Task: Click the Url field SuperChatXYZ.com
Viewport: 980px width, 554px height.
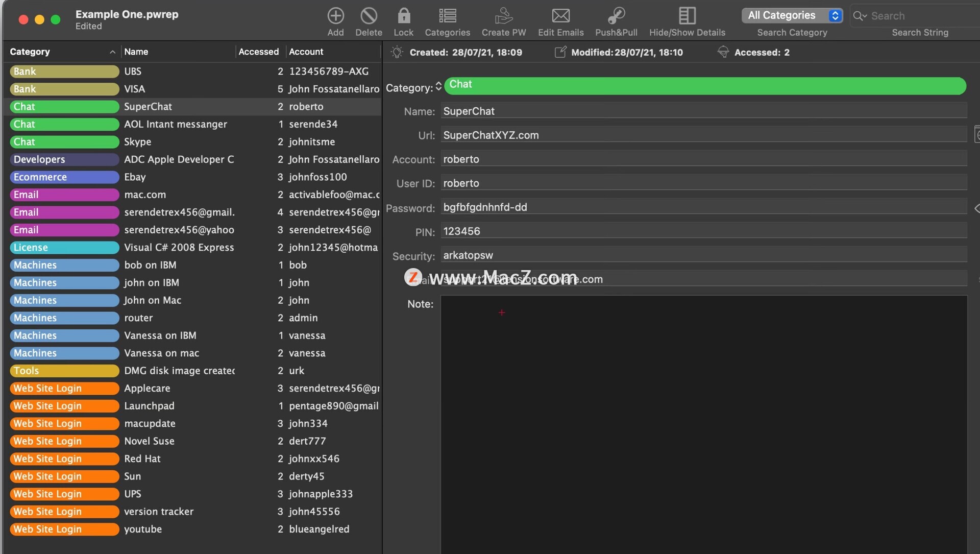Action: [704, 135]
